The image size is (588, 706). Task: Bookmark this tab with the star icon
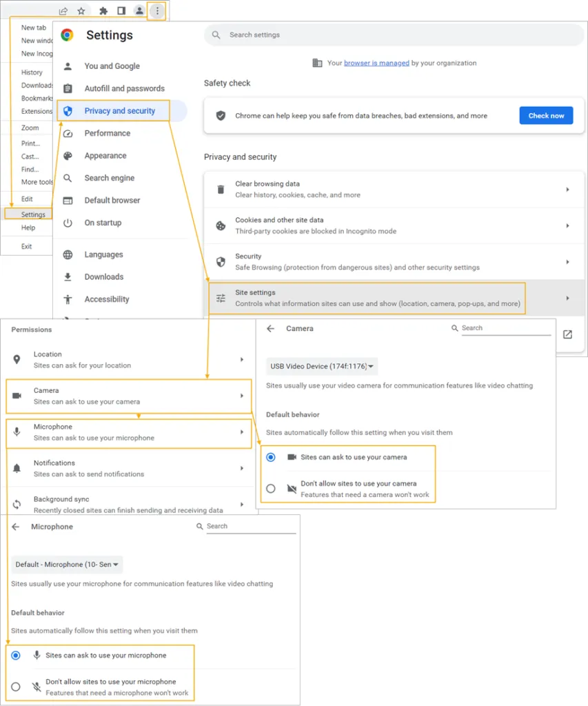click(x=81, y=11)
